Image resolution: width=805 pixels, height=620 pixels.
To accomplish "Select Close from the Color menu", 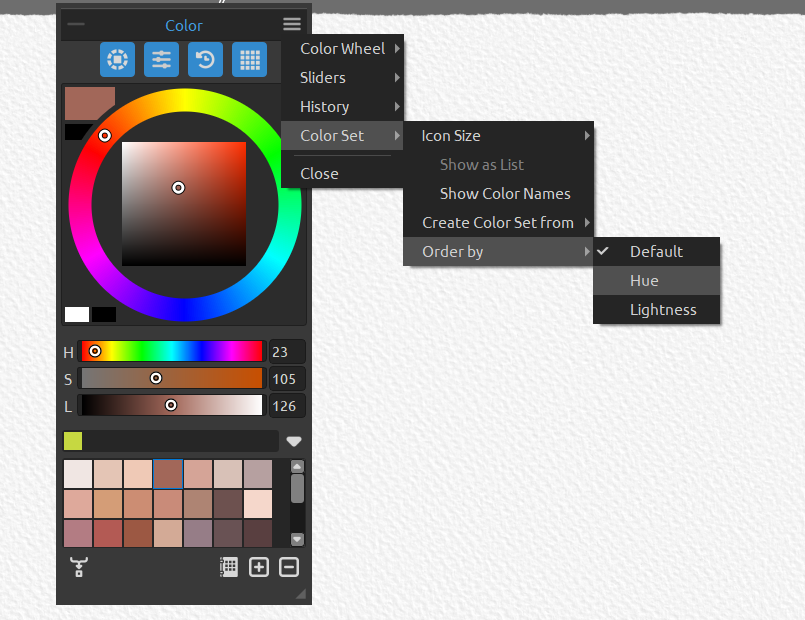I will pyautogui.click(x=318, y=173).
